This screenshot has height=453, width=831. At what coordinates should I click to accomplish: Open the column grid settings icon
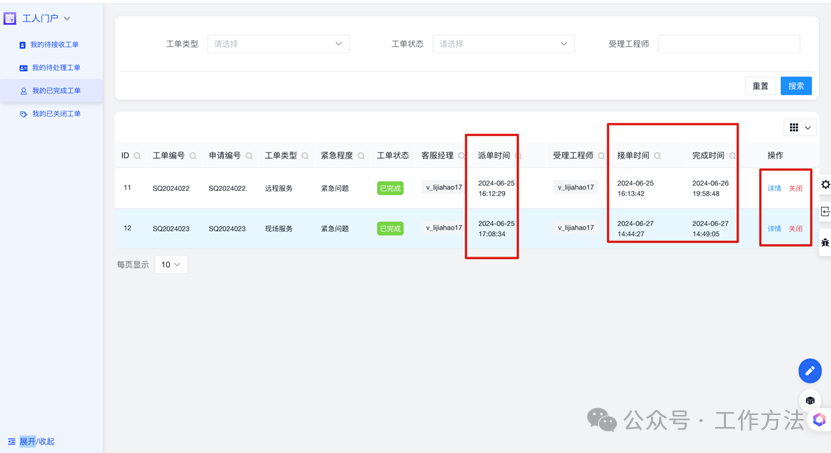[799, 128]
